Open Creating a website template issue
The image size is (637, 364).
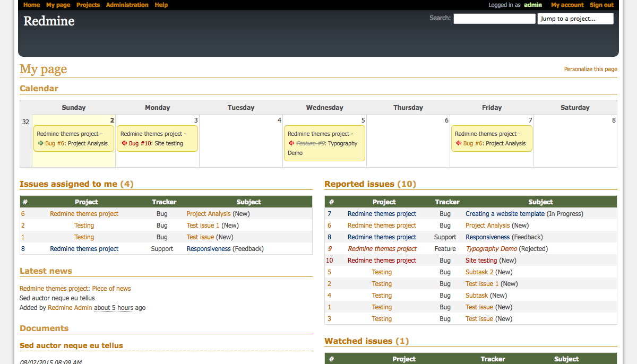(505, 214)
